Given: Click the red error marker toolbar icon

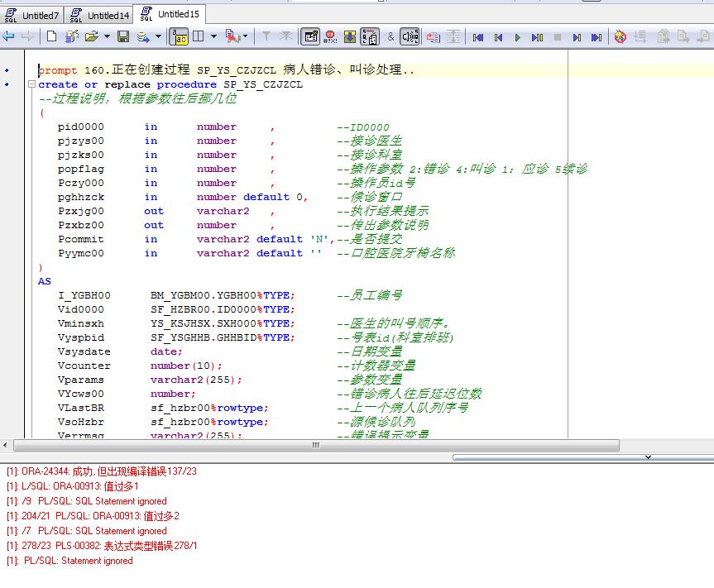Looking at the screenshot, I should (330, 37).
